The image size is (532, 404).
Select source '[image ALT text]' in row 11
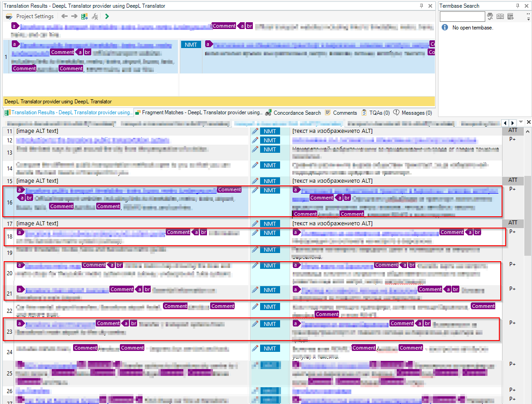pos(37,131)
